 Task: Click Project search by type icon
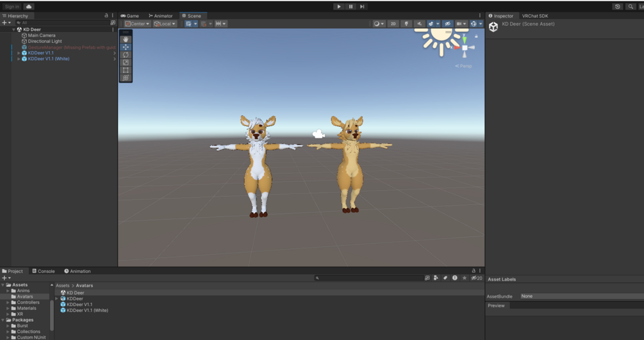436,278
